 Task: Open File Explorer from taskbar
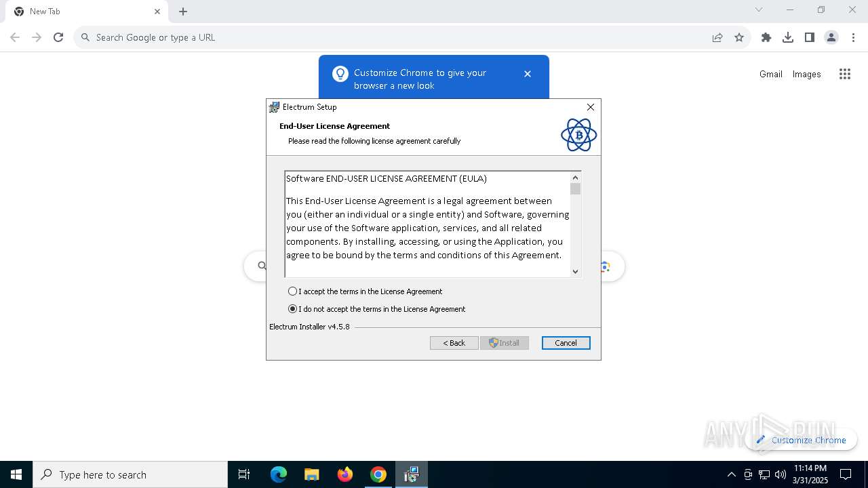pos(311,474)
